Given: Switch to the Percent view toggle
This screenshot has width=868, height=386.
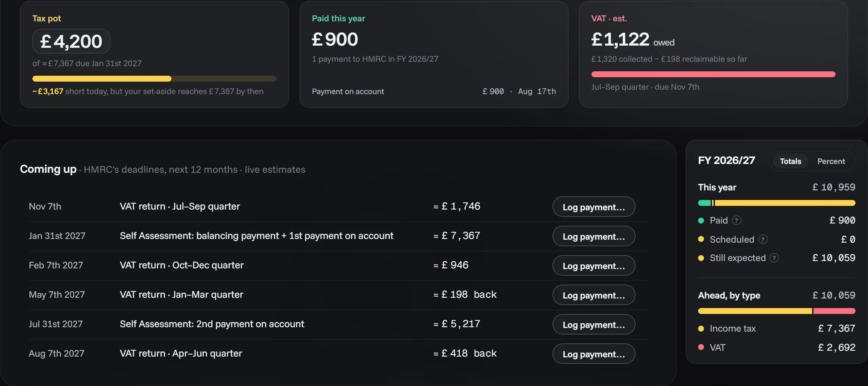Looking at the screenshot, I should coord(831,161).
